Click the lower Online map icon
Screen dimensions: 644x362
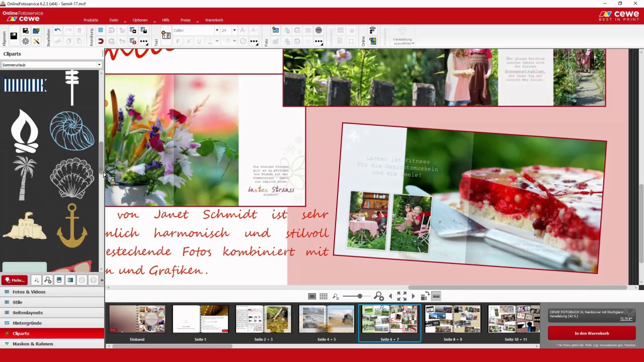372,41
